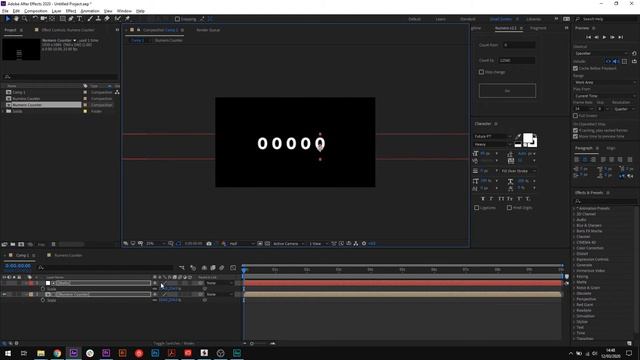Center align text in Paragraph panel
Screen dimensions: 640x360
[585, 160]
